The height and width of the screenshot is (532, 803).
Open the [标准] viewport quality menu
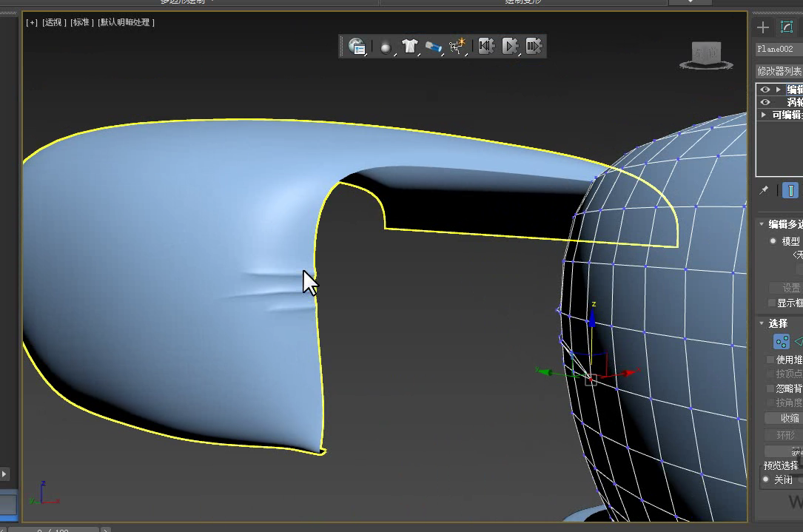coord(82,22)
